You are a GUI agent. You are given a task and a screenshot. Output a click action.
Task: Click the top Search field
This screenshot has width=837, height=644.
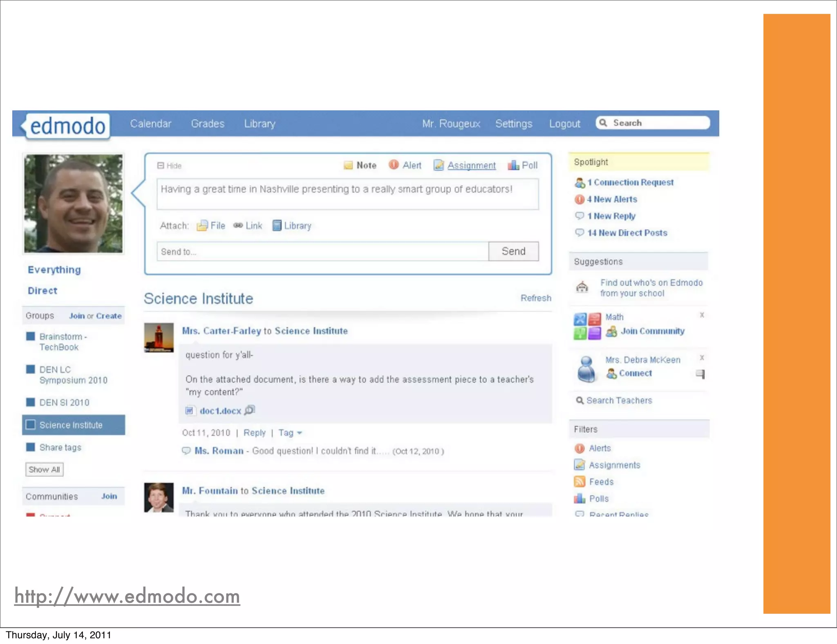(x=653, y=123)
